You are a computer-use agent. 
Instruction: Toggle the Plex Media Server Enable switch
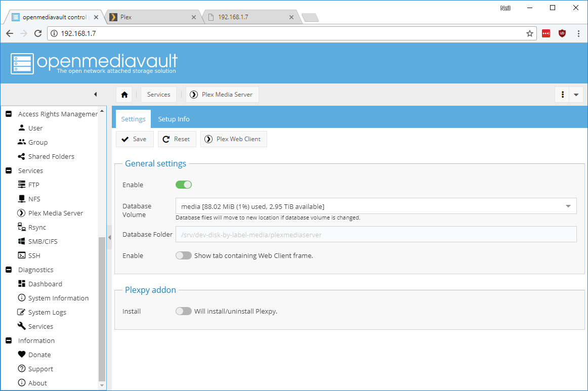pos(184,185)
